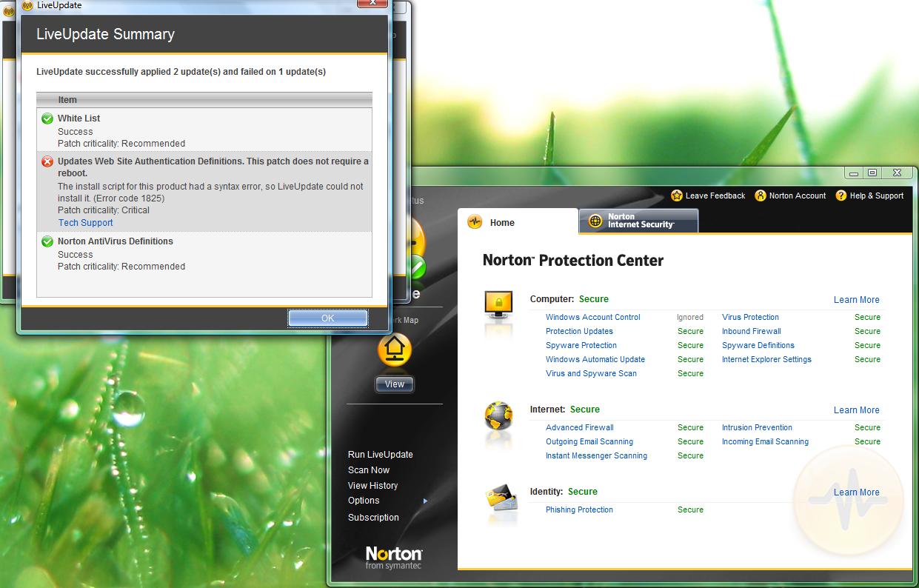The width and height of the screenshot is (919, 588).
Task: Click the Norton from Symantec logo
Action: [x=394, y=558]
